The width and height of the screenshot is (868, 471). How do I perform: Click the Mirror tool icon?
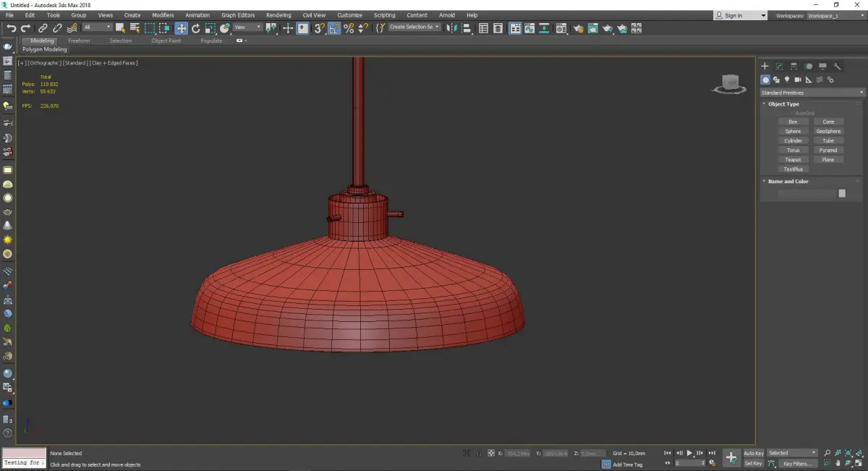[x=451, y=28]
